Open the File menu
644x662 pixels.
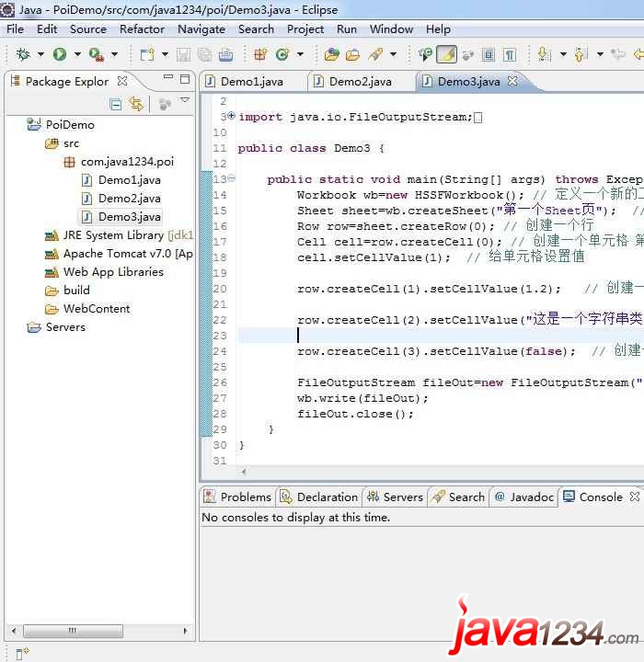coord(16,29)
